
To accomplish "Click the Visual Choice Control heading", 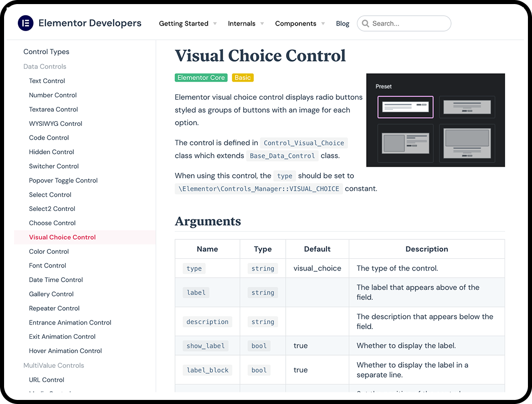I will (x=260, y=56).
